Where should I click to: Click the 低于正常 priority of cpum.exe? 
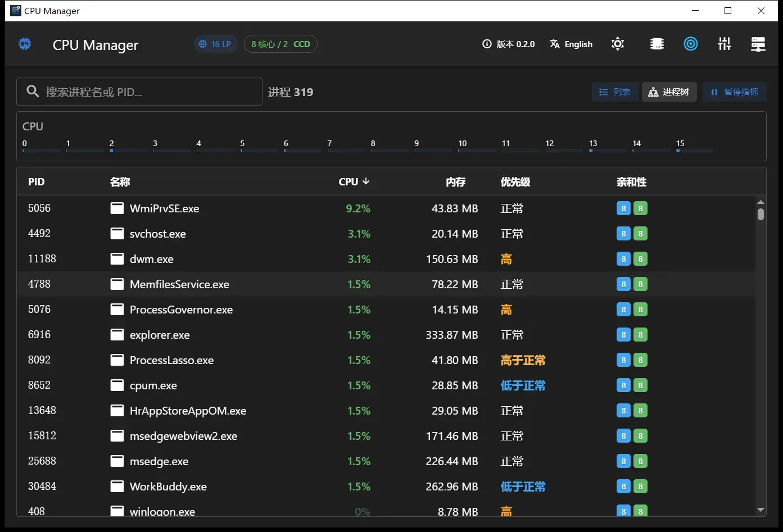[x=523, y=385]
